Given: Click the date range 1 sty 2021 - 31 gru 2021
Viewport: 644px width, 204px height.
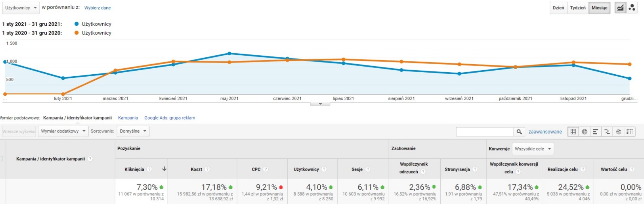Looking at the screenshot, I should [32, 24].
